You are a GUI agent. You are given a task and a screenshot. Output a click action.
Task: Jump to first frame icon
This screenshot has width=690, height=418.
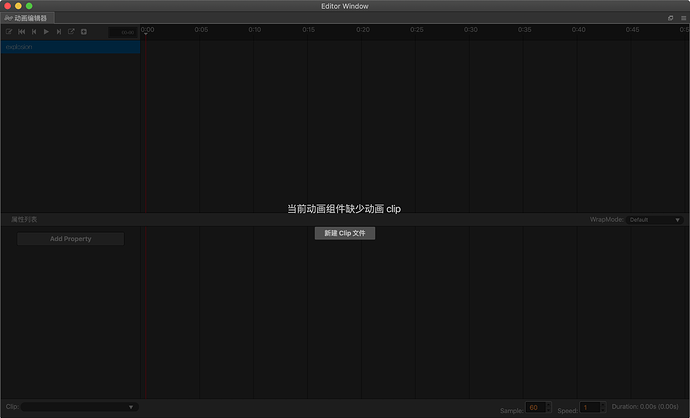(22, 32)
